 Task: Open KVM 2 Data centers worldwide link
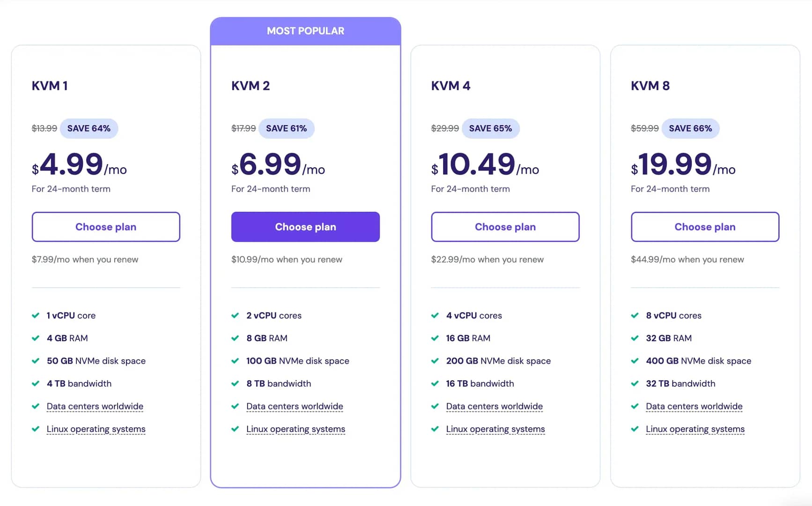[x=295, y=406]
